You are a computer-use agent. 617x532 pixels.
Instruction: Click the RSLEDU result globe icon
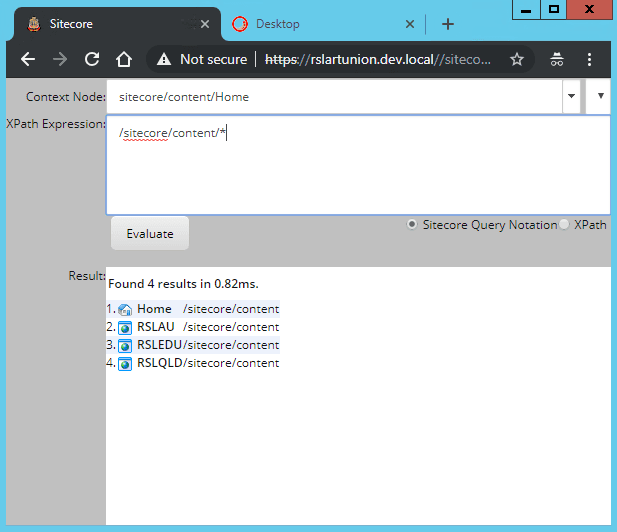point(125,345)
